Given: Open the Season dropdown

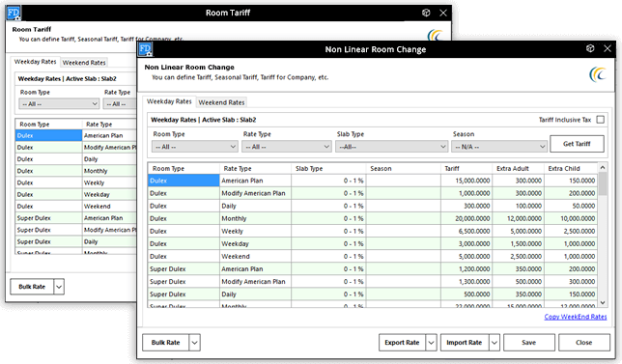Looking at the screenshot, I should 499,147.
